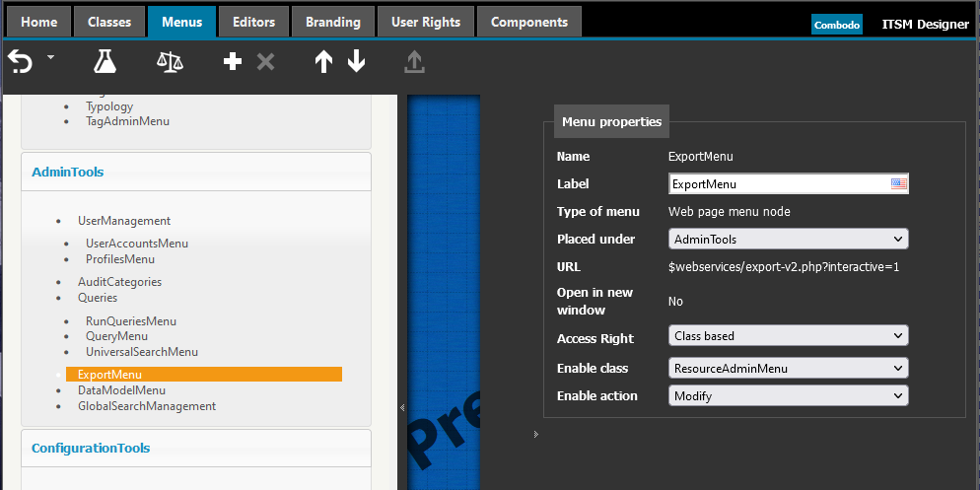Image resolution: width=980 pixels, height=490 pixels.
Task: Move menu down with down arrow
Action: [356, 62]
